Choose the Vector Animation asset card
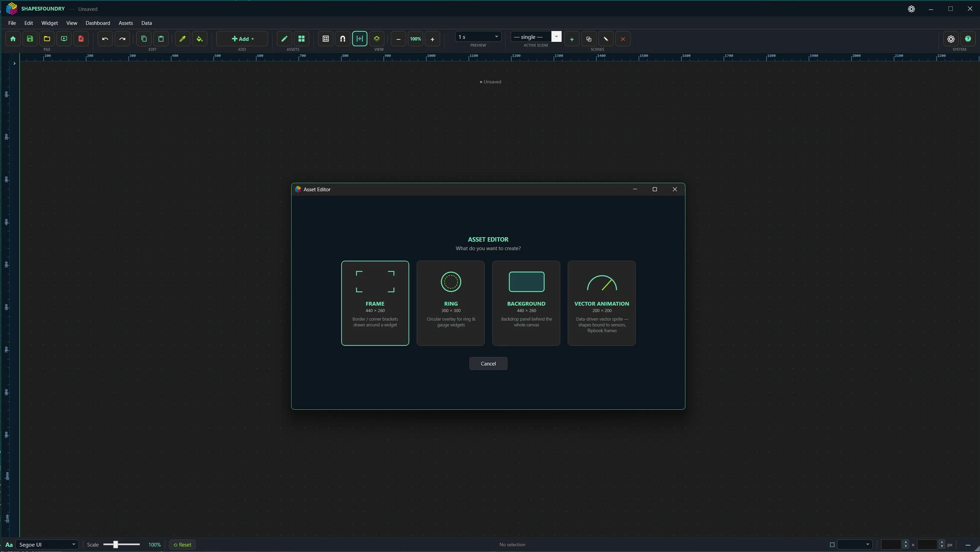The width and height of the screenshot is (980, 552). coord(602,303)
